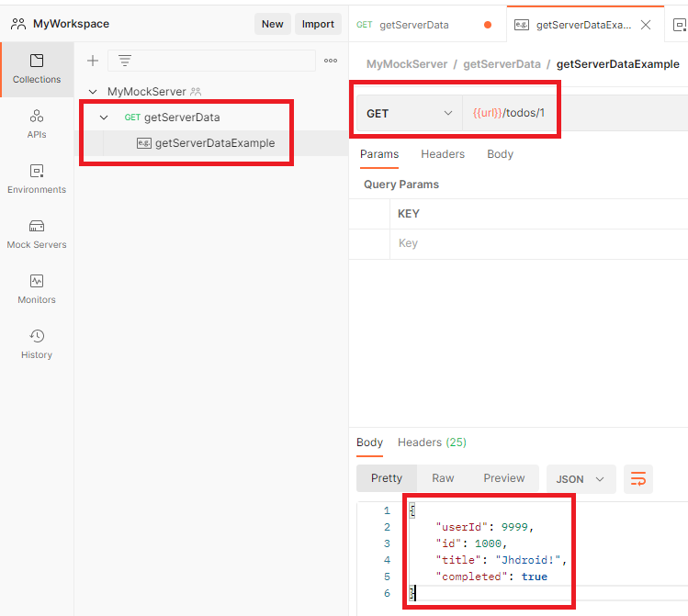Click line number 1 in the response editor

(x=387, y=510)
